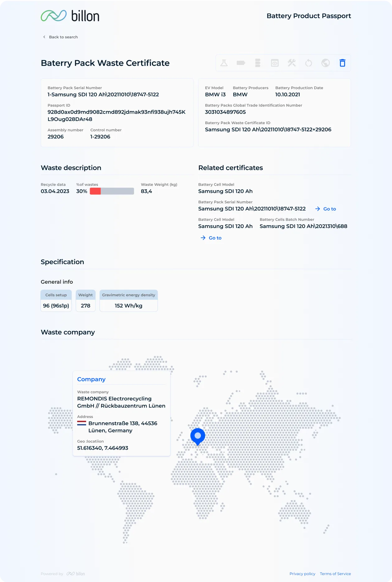Click the Related certificates heading
The image size is (392, 582).
tap(231, 168)
